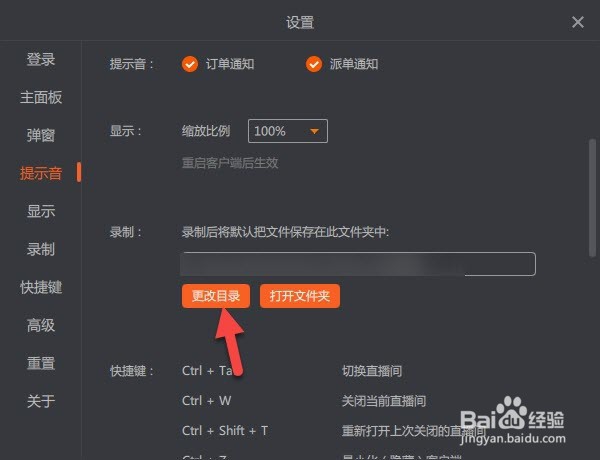
Task: Click the 打开文件夹 button
Action: [x=300, y=296]
